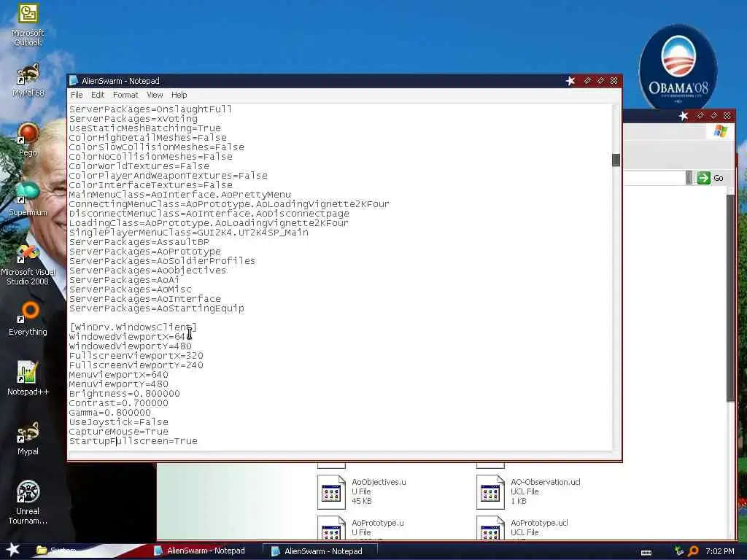Click line WindowedViewportY=480
The height and width of the screenshot is (560, 747).
(x=130, y=346)
